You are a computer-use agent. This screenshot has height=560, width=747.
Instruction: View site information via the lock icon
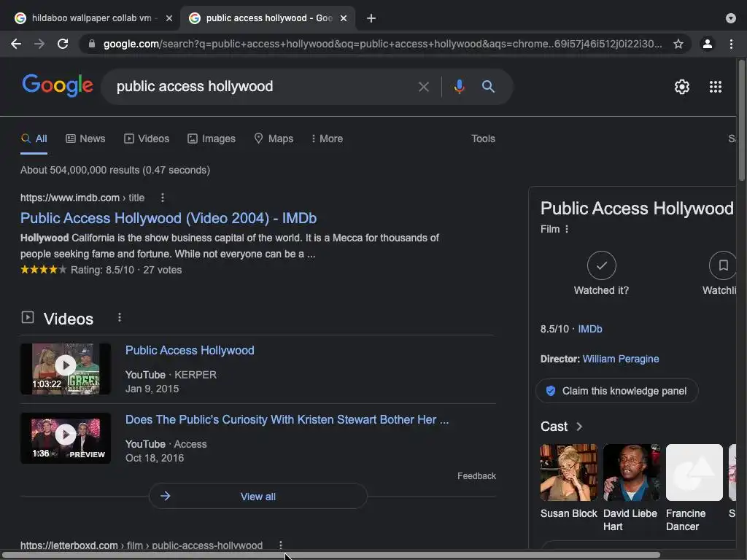pos(92,44)
